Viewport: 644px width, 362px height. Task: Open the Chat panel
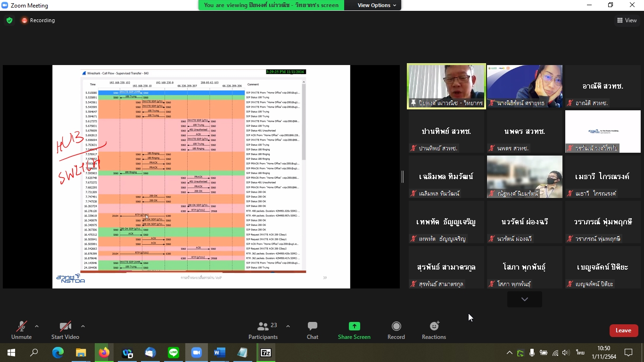[x=312, y=330]
